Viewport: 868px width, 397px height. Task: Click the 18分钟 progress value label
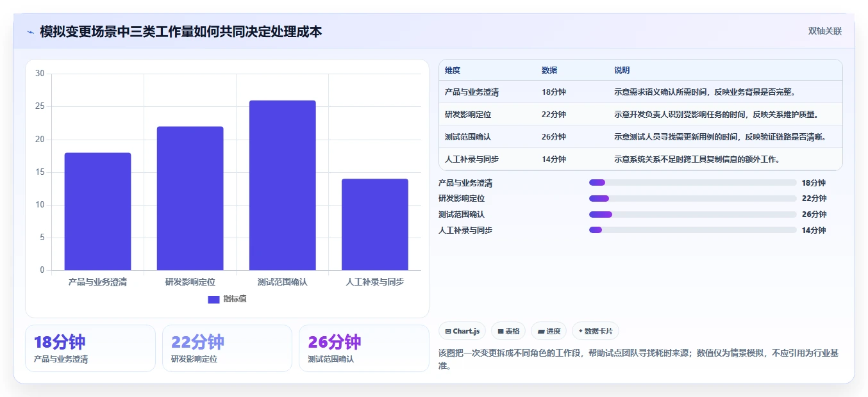point(814,182)
